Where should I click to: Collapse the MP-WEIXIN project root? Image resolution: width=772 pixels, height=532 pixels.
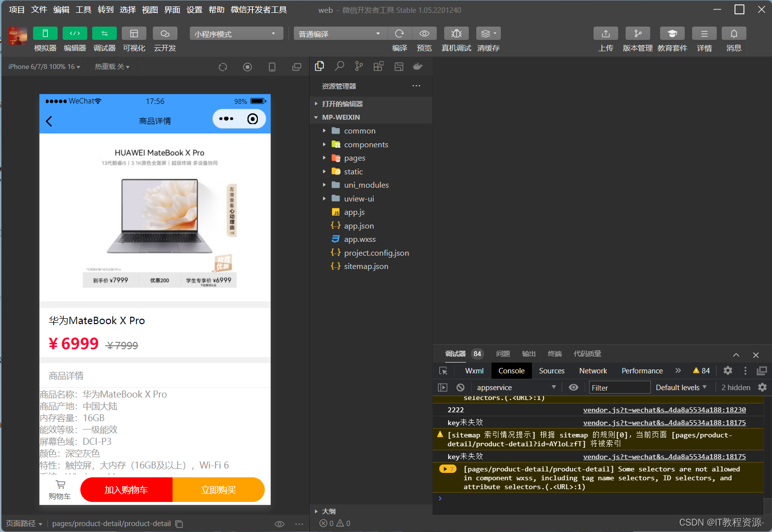372,117
